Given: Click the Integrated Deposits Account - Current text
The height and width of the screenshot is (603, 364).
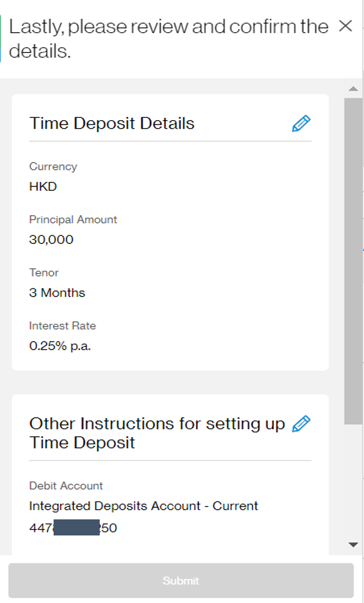Looking at the screenshot, I should coord(143,505).
